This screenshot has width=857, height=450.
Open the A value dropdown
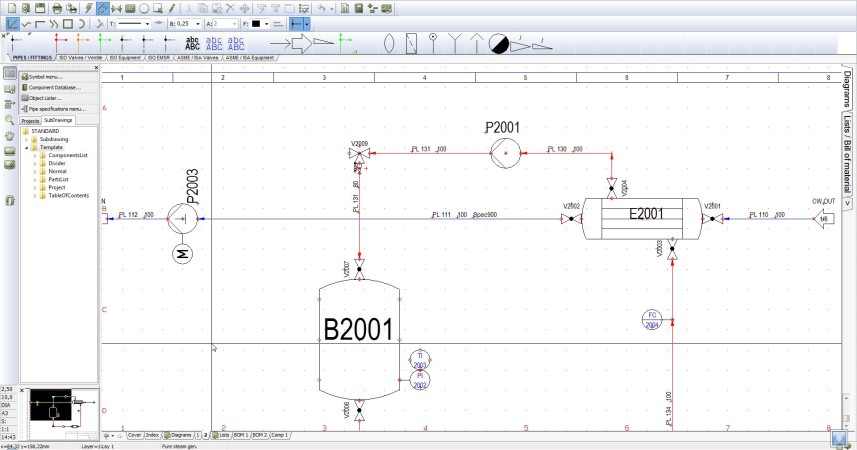pos(234,24)
